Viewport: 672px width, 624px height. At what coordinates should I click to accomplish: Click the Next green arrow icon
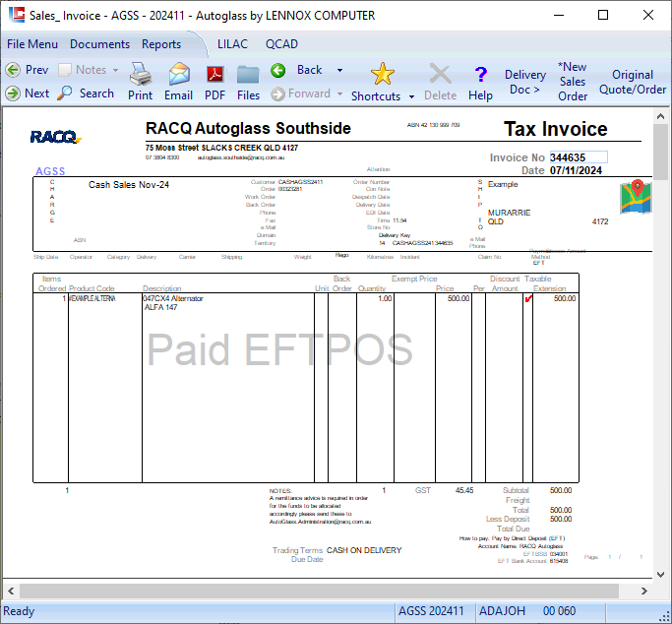click(x=13, y=93)
